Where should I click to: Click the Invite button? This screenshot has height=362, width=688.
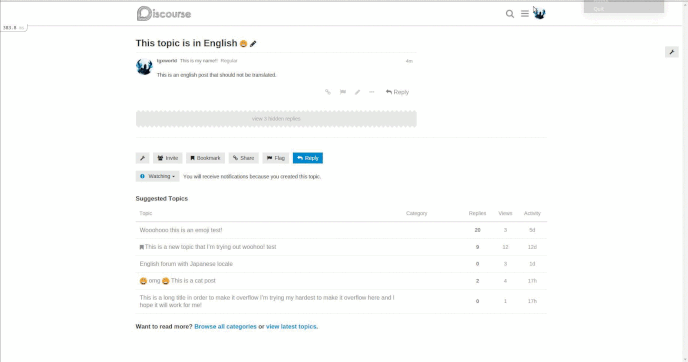(x=168, y=158)
